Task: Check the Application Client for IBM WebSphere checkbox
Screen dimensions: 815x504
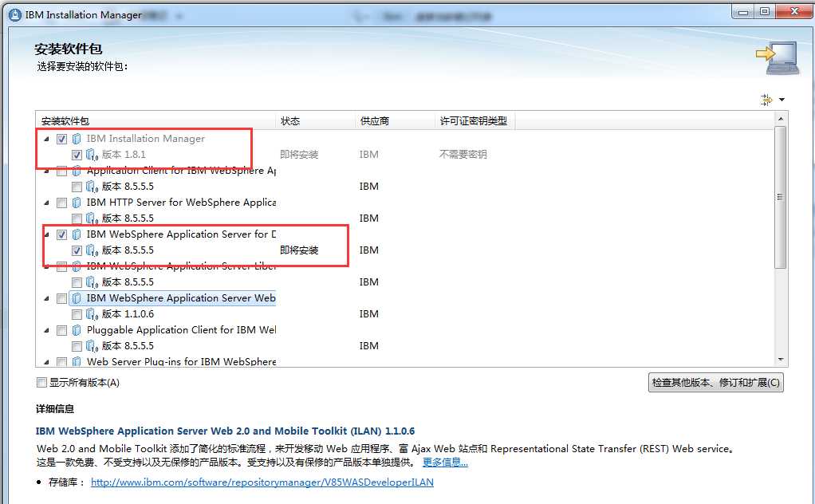Action: coord(62,171)
